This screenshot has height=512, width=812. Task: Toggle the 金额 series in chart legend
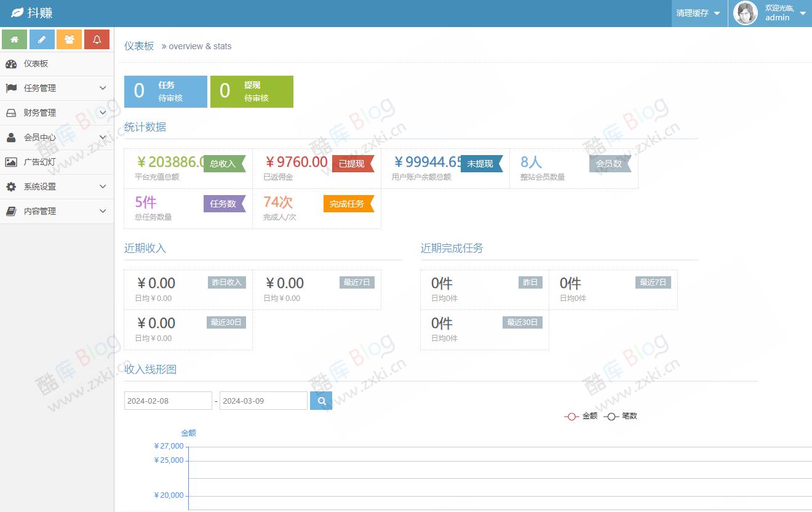pyautogui.click(x=581, y=416)
